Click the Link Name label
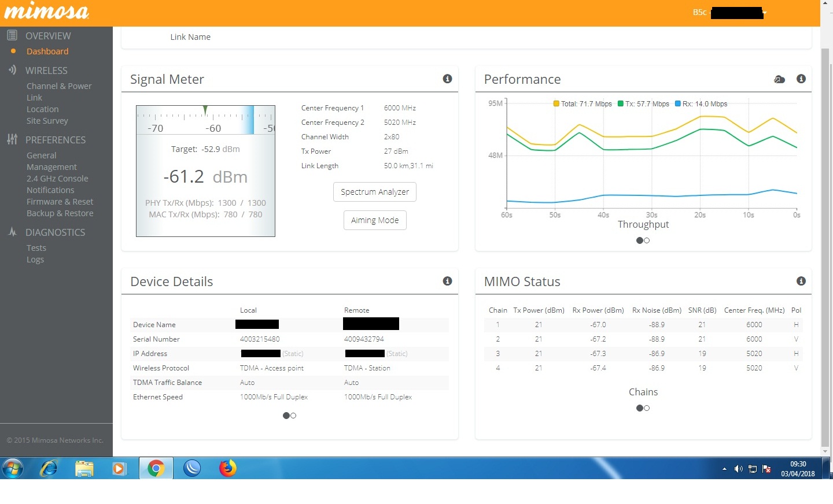Image resolution: width=833 pixels, height=504 pixels. point(190,37)
